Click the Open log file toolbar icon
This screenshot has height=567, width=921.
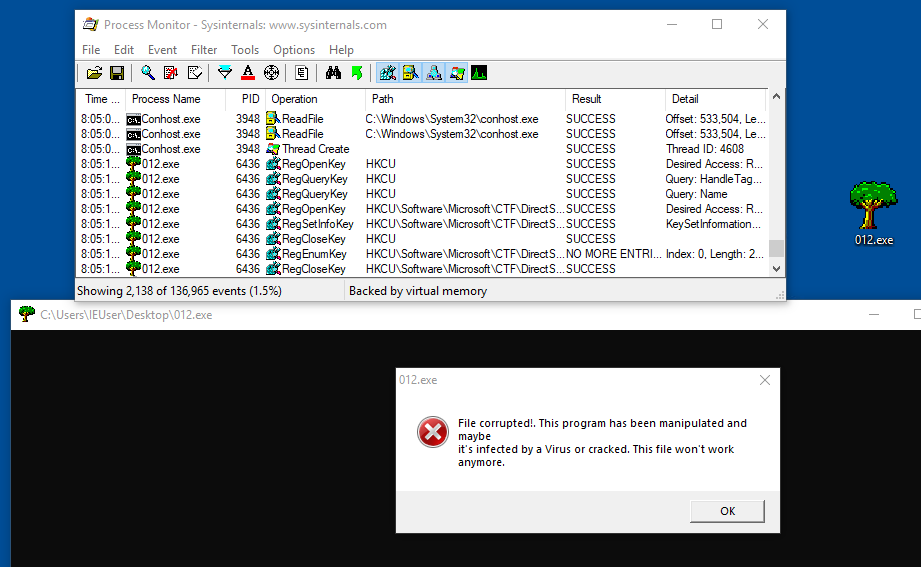point(94,73)
